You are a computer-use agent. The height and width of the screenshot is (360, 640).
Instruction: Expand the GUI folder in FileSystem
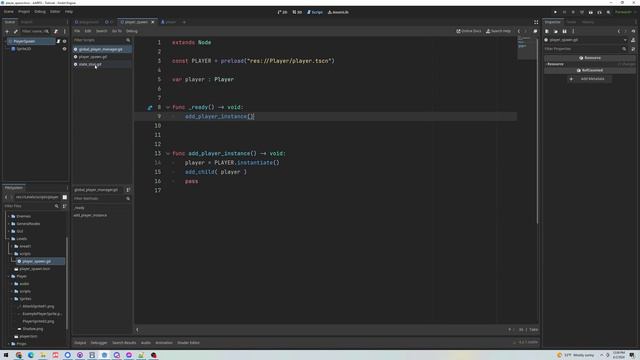point(9,231)
